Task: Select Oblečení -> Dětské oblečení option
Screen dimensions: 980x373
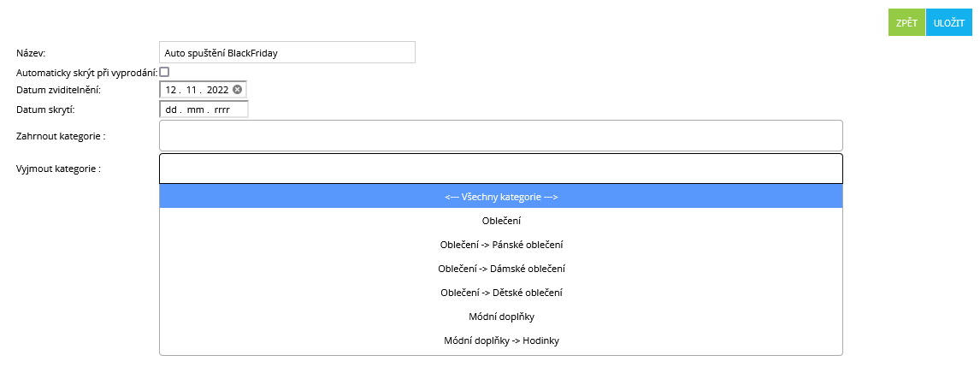Action: (x=501, y=293)
